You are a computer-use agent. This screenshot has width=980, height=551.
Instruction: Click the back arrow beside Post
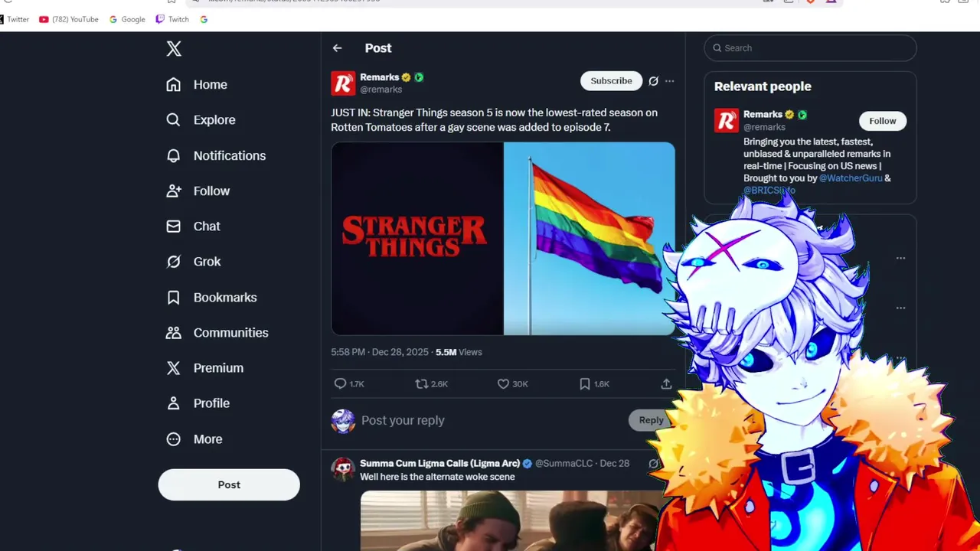click(338, 48)
